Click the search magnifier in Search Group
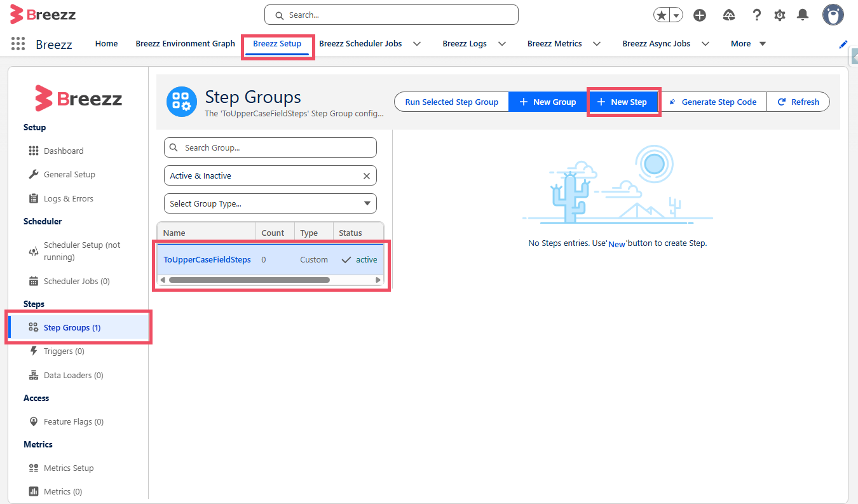Image resolution: width=858 pixels, height=504 pixels. coord(174,147)
